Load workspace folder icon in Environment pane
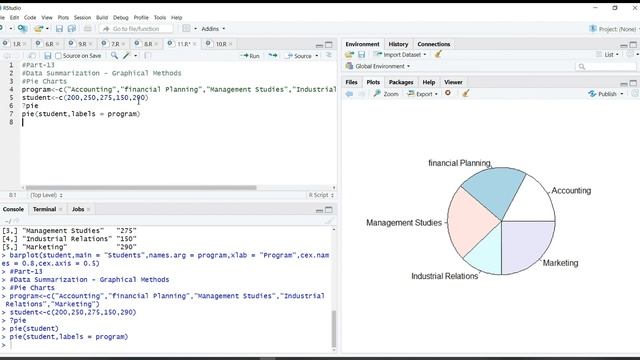Screen dimensions: 640x360 [349, 54]
